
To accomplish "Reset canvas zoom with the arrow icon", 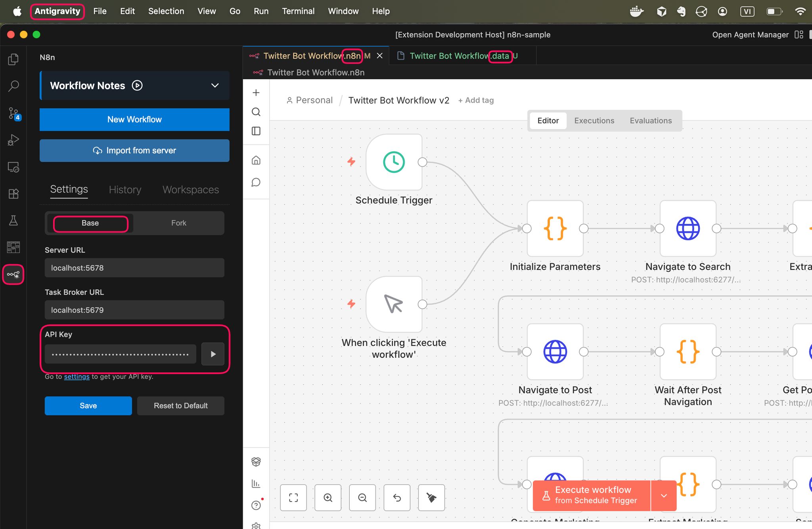I will [x=397, y=498].
